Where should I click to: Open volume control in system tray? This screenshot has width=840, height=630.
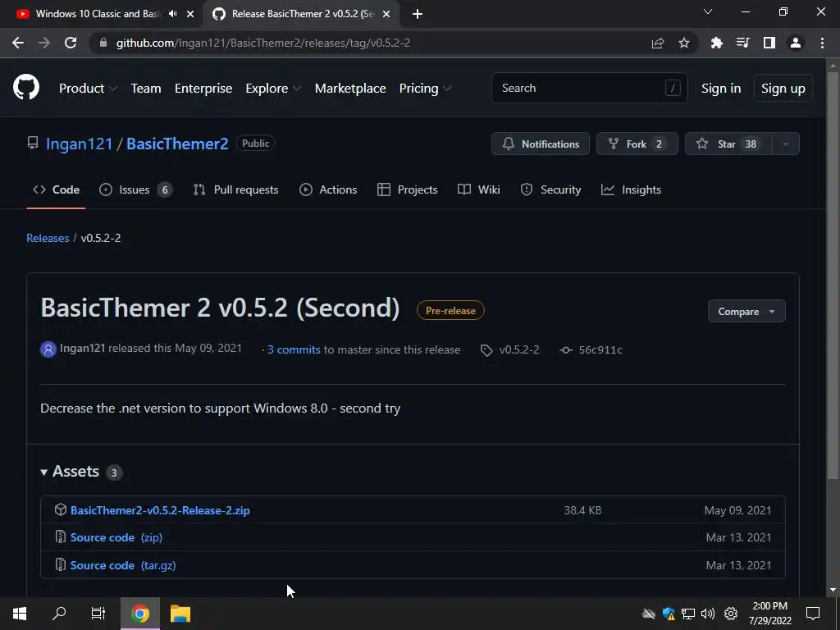click(x=708, y=614)
